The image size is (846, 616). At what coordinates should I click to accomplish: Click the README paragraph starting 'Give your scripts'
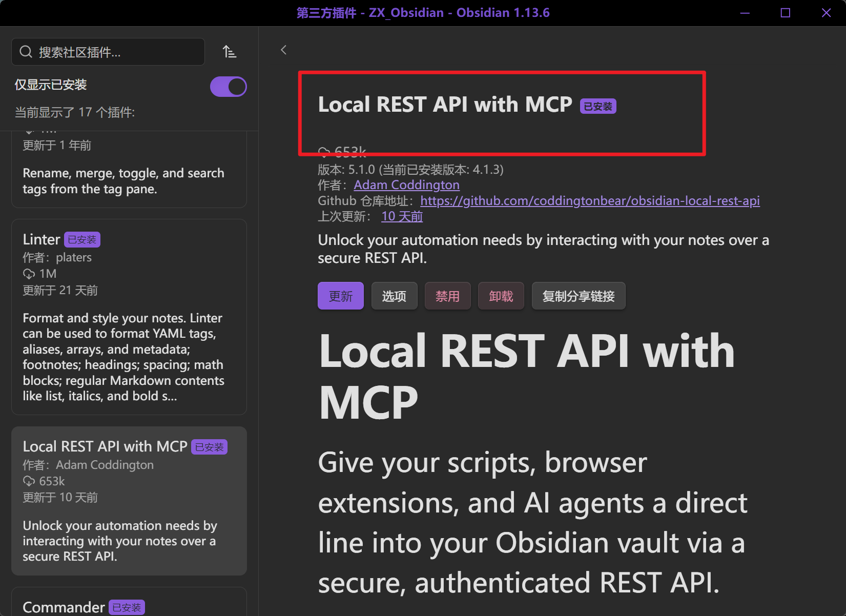click(533, 523)
